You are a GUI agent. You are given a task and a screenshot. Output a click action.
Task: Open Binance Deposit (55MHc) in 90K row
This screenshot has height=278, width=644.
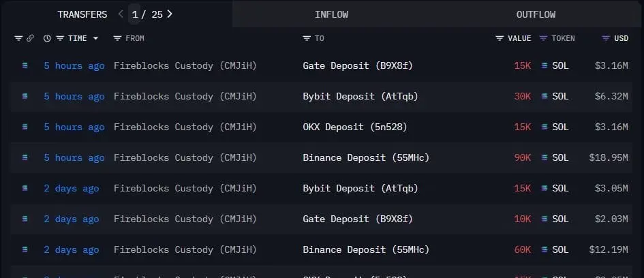pos(366,157)
